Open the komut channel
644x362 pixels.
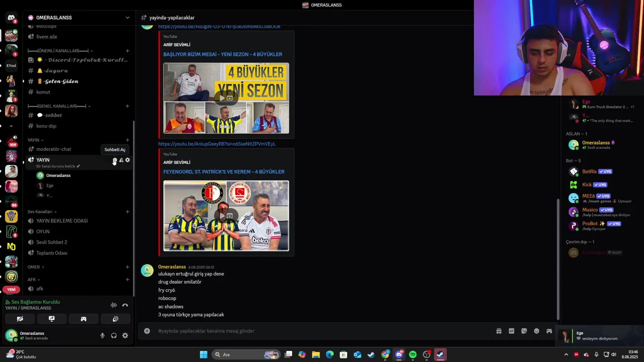pos(79,92)
